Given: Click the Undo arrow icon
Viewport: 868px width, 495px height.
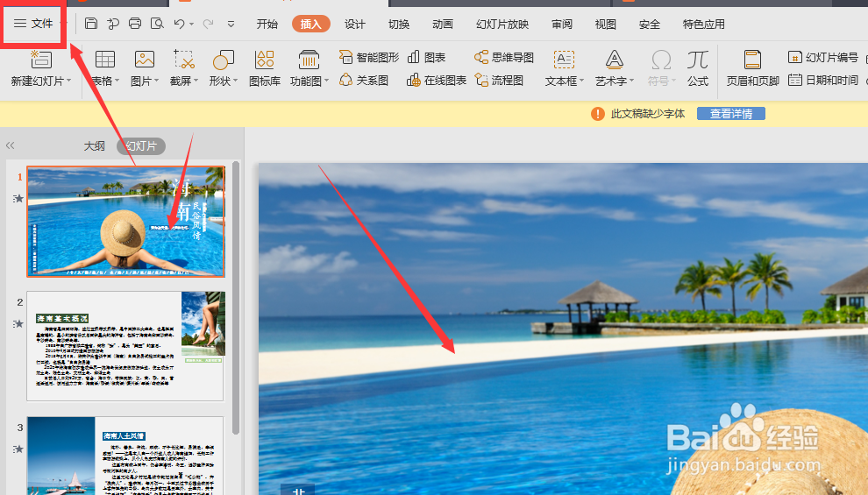Looking at the screenshot, I should coord(179,24).
